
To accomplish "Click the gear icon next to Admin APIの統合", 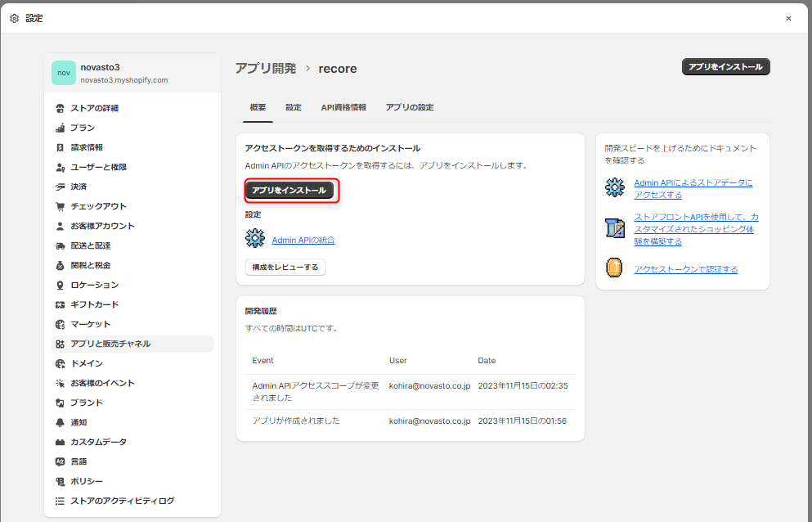I will 255,238.
